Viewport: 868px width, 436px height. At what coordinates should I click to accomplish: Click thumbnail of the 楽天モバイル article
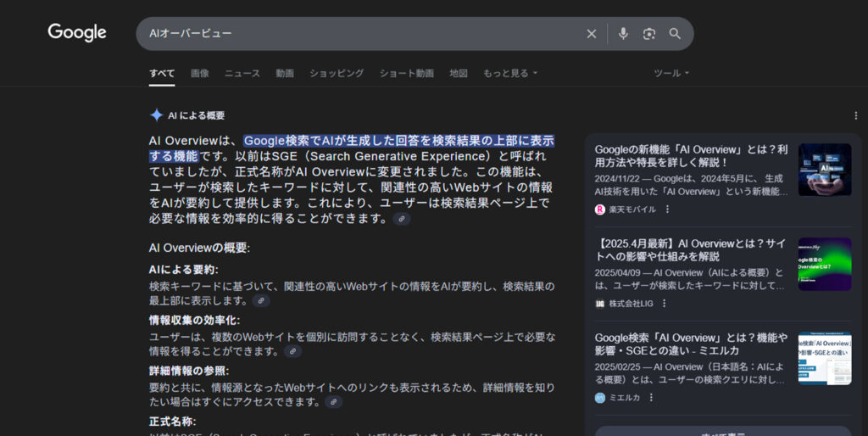click(825, 170)
